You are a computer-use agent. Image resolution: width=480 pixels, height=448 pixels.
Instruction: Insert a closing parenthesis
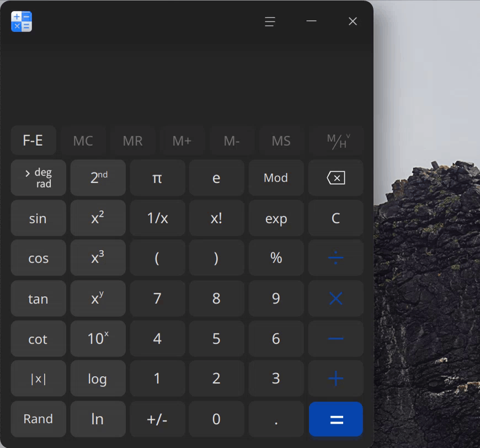coord(216,258)
